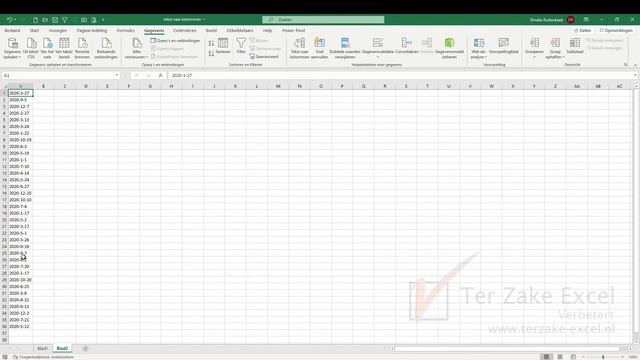Open the customize quick access toolbar dropdown
Viewport: 640px width, 360px height.
(103, 20)
